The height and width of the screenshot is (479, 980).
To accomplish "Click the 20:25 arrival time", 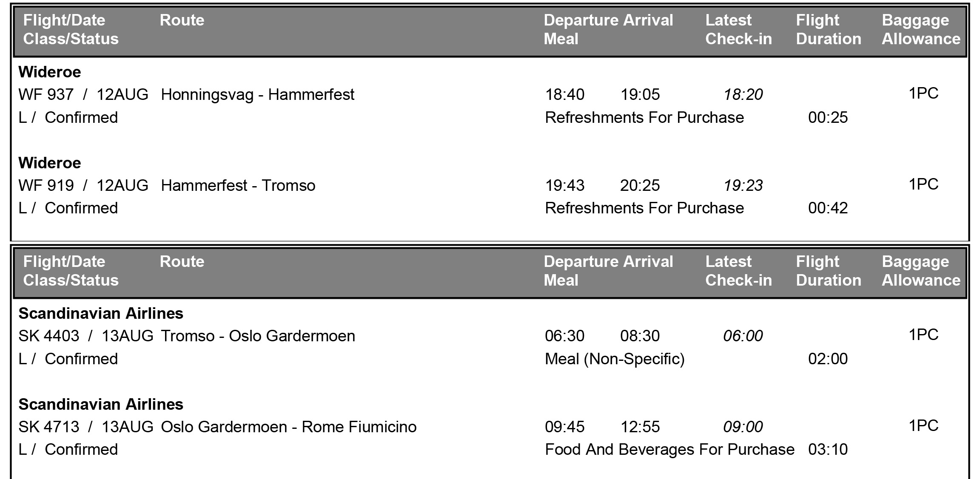I will [x=640, y=185].
